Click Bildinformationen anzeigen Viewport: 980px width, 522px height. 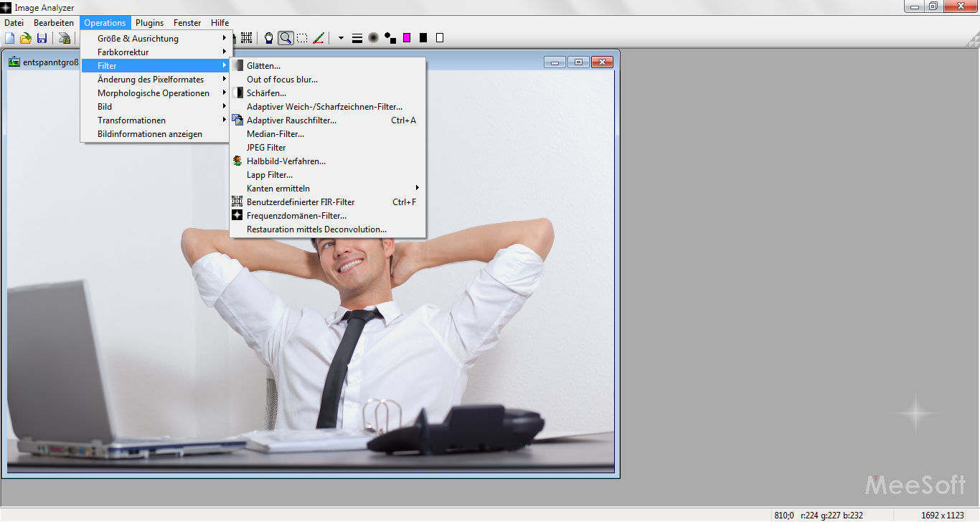tap(150, 134)
